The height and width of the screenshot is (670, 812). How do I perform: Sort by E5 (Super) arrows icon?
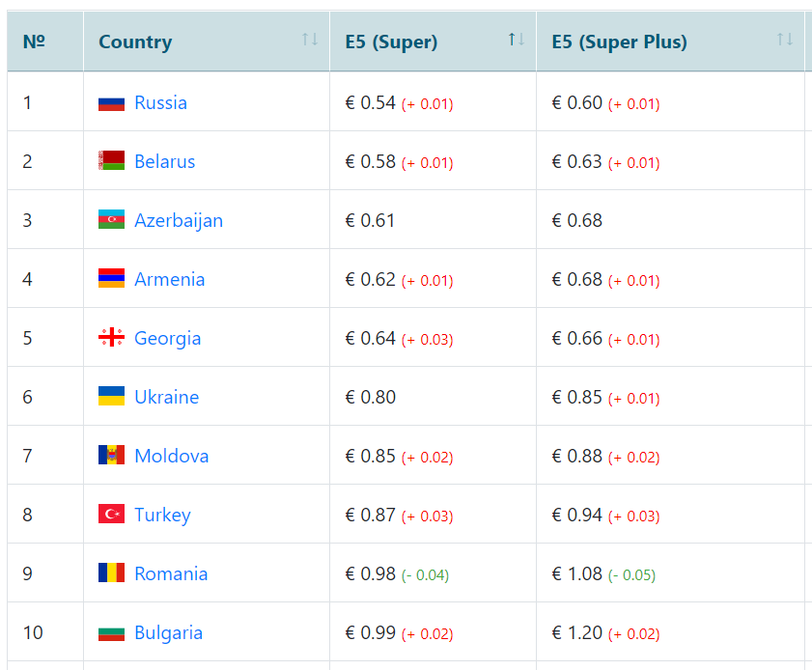[x=517, y=40]
